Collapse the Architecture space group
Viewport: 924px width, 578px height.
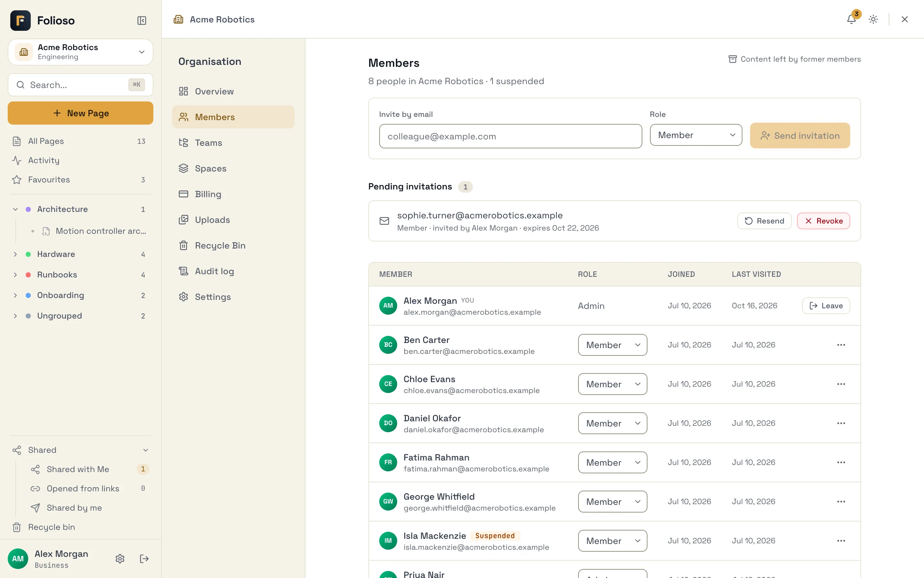(x=15, y=209)
